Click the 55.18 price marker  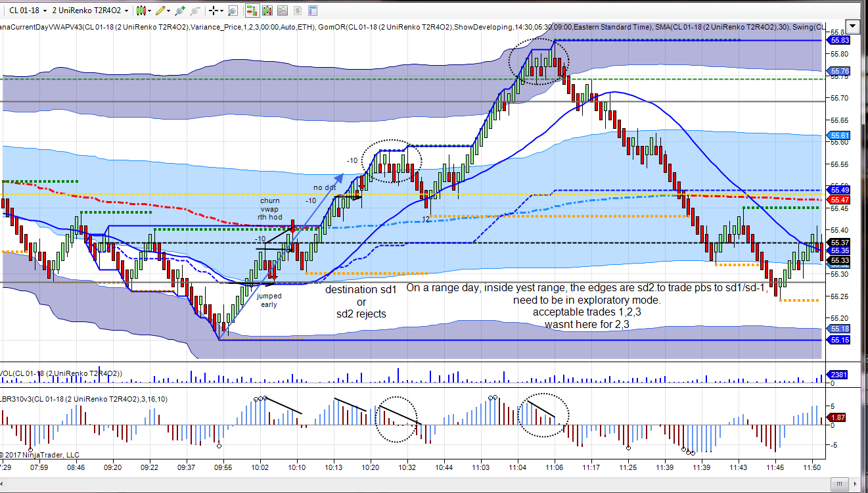point(840,329)
